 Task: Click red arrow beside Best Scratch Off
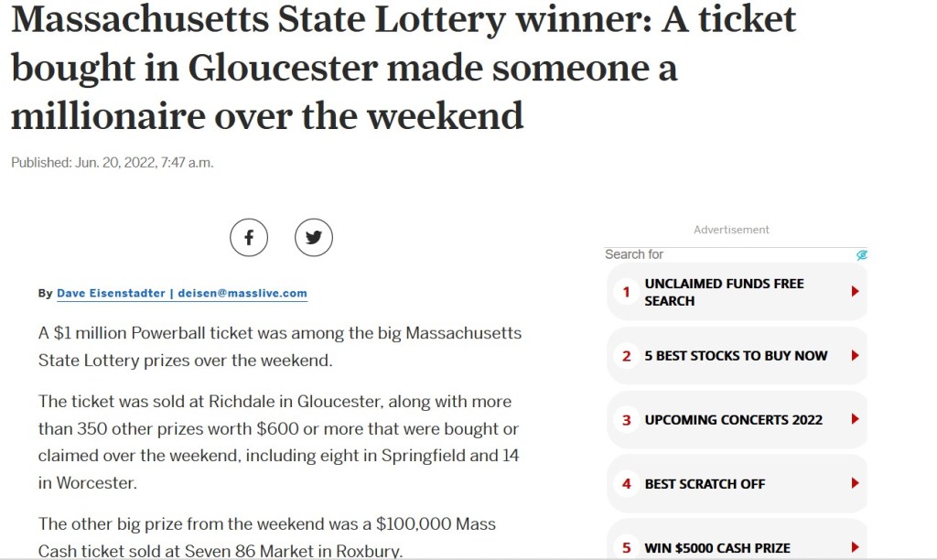855,484
